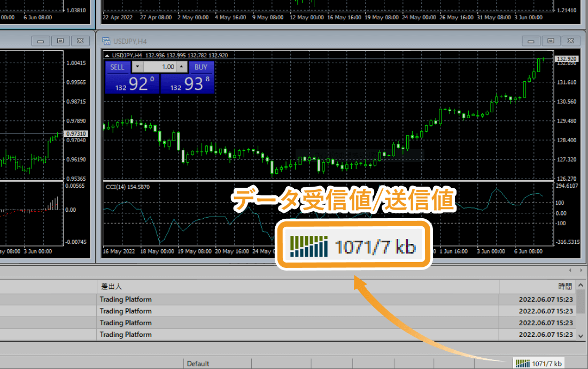The height and width of the screenshot is (369, 588).
Task: Open the Default profile selector in status bar
Action: pyautogui.click(x=198, y=364)
